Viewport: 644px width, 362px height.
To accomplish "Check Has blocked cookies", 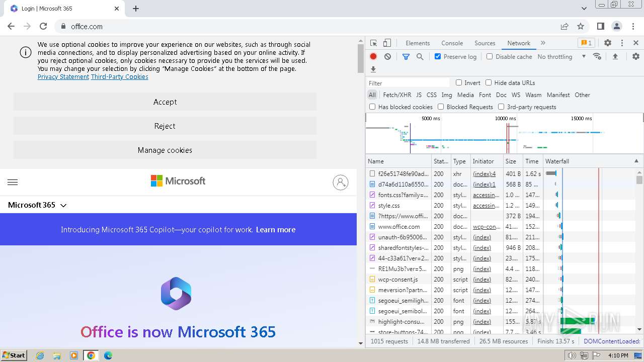I will click(x=372, y=107).
